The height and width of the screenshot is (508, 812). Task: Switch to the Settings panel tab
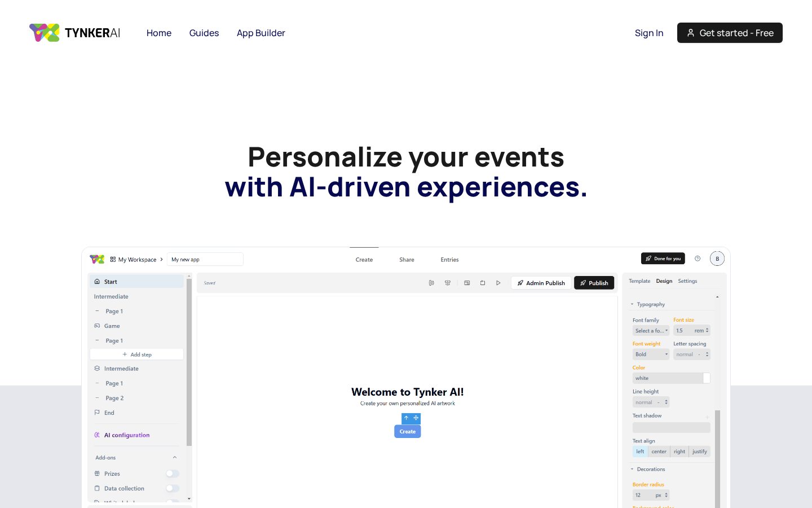[687, 281]
